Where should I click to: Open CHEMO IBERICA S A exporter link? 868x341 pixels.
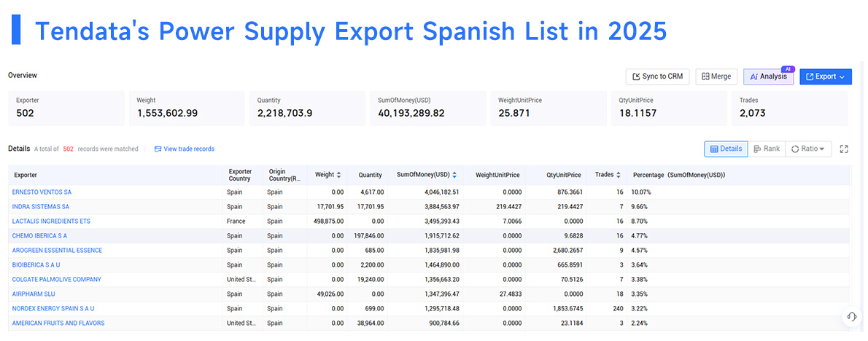(39, 235)
